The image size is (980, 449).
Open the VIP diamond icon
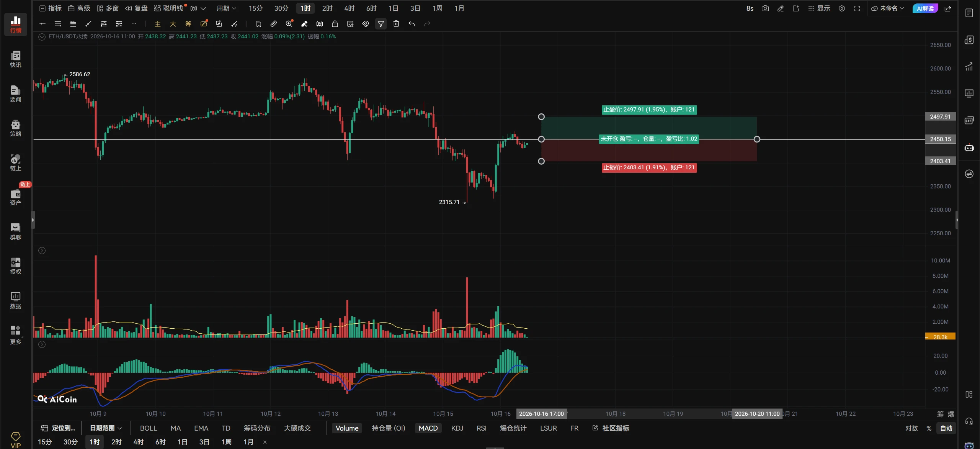click(x=16, y=440)
